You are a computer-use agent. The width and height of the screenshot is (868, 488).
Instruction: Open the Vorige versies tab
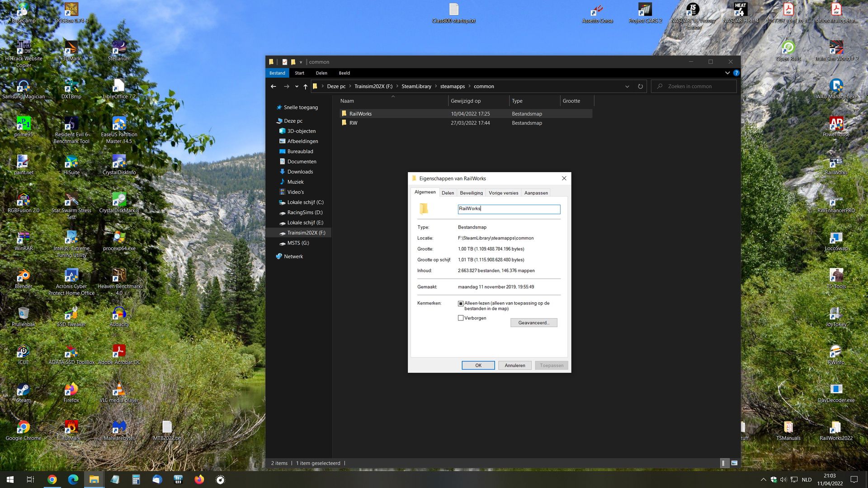(x=503, y=193)
